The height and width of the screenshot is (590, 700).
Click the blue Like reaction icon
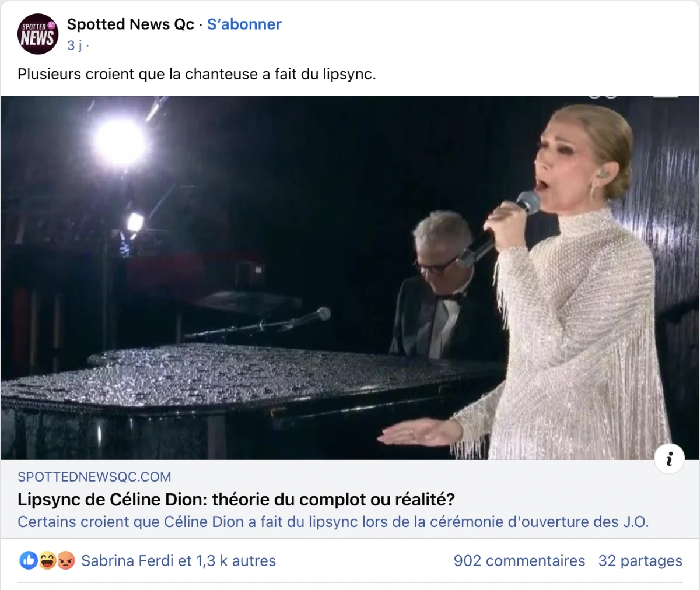[x=29, y=561]
